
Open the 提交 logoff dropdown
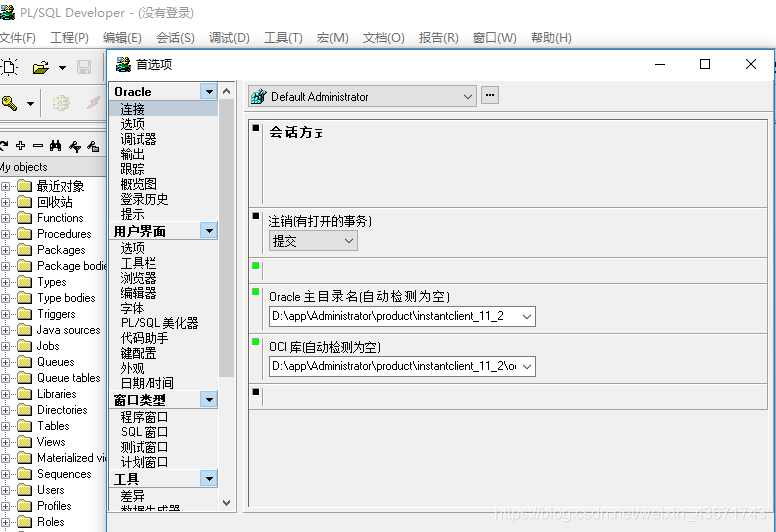(349, 241)
